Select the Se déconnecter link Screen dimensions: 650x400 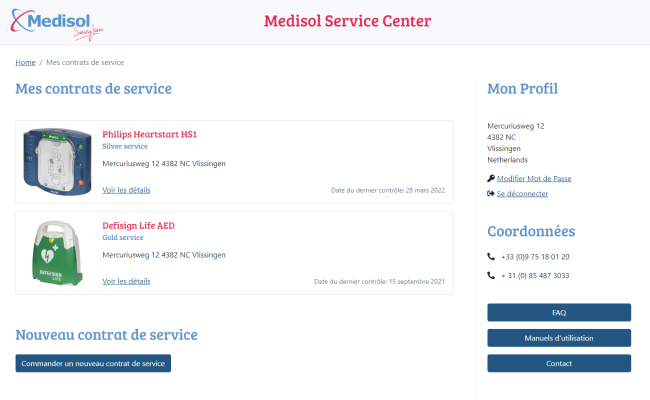522,194
